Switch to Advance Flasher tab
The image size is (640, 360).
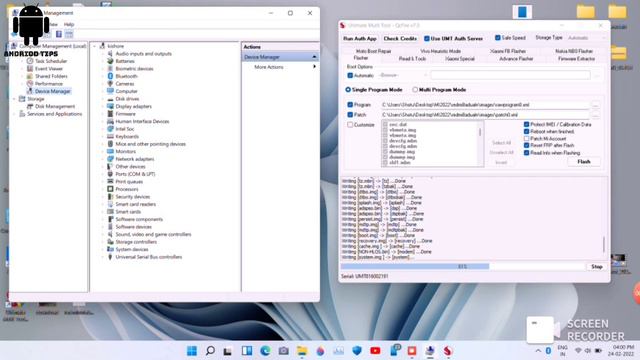point(516,59)
